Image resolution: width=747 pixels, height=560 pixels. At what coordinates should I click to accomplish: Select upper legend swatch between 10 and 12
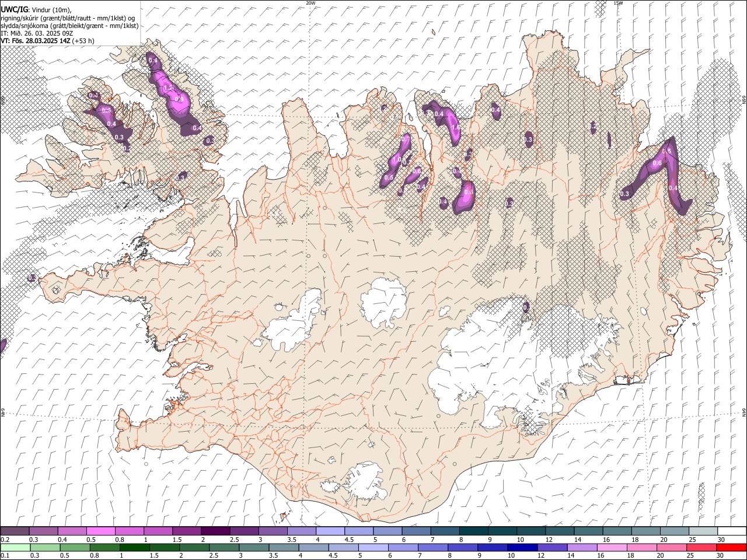(530, 531)
